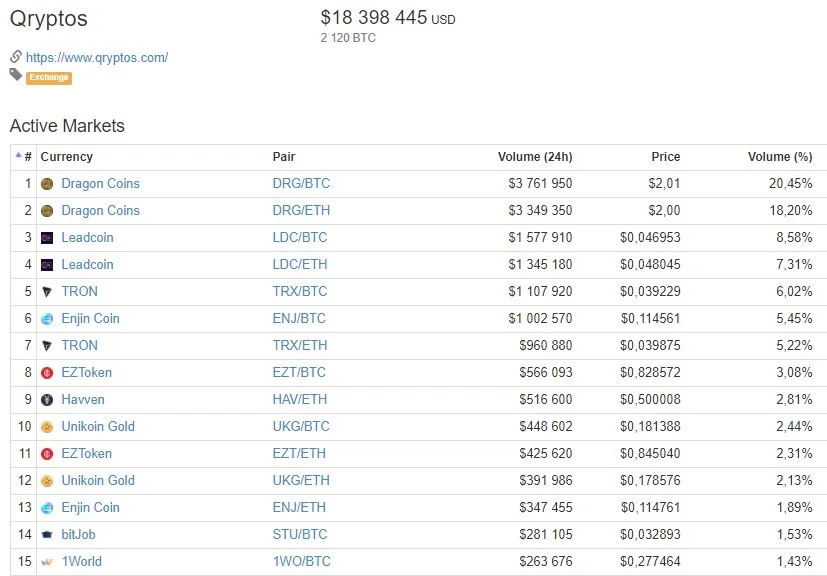Open Dragon Coins link in row 2
The image size is (827, 576).
tap(100, 210)
